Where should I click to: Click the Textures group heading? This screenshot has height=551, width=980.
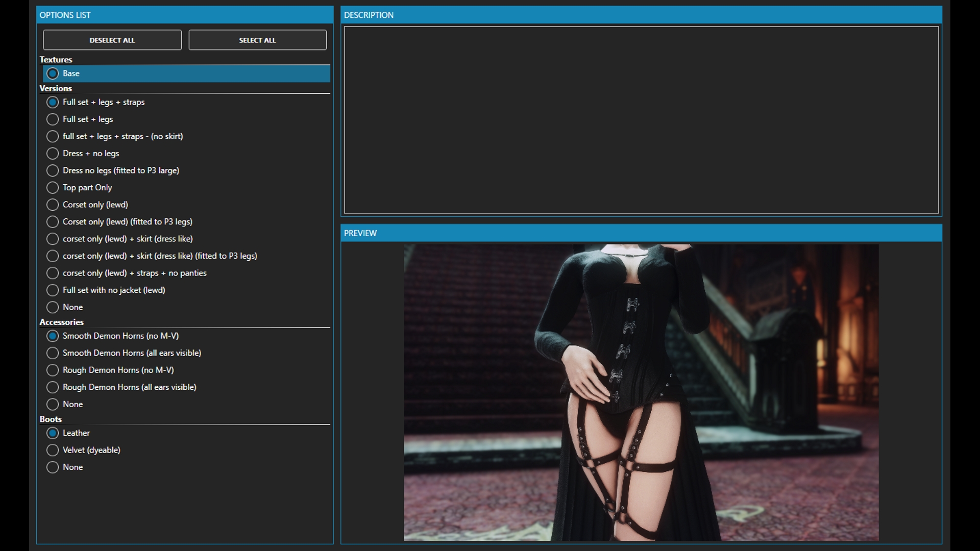click(56, 60)
